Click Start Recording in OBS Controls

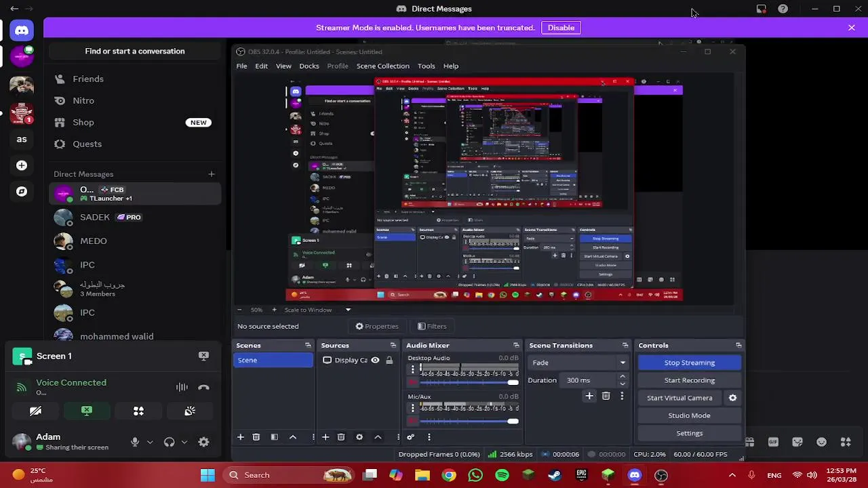coord(690,380)
